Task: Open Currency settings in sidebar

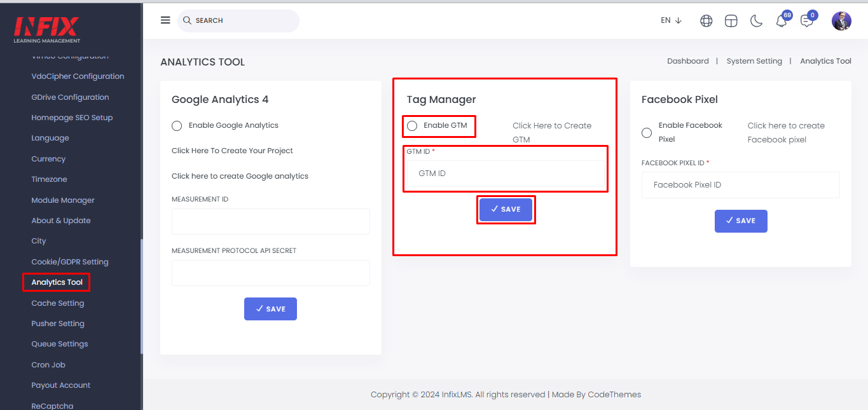Action: 48,159
